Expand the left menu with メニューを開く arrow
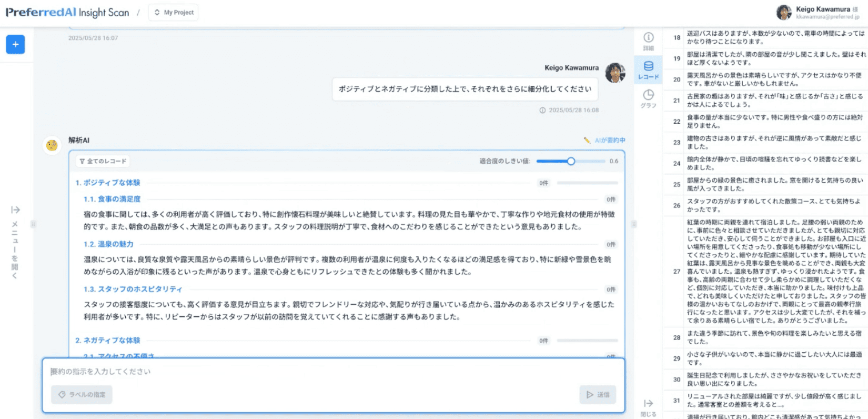 click(15, 210)
